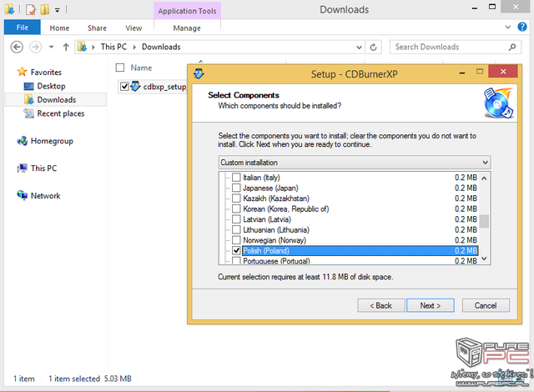Click the Polish (Poland) row label
Screen dimensions: 534x392
click(x=266, y=251)
